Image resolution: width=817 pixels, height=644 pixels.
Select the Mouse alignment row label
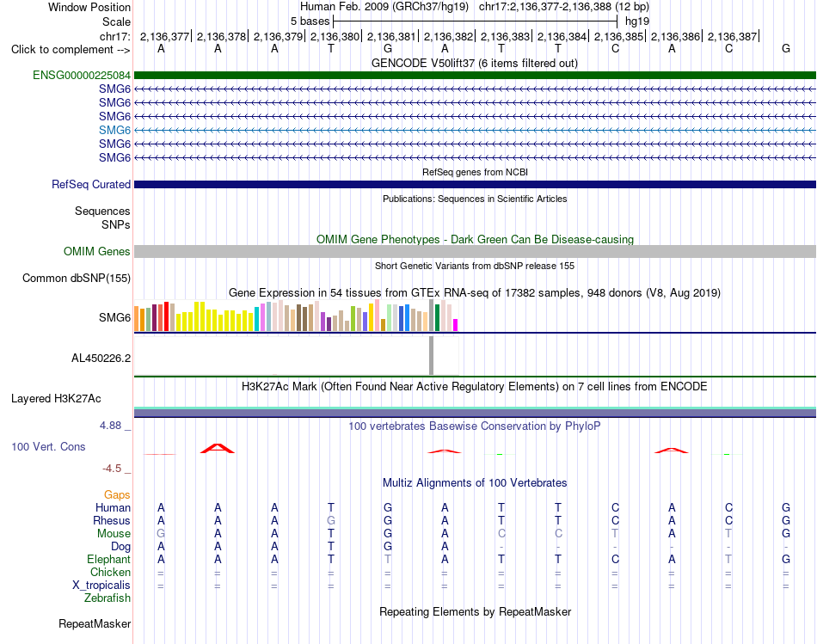coord(114,534)
